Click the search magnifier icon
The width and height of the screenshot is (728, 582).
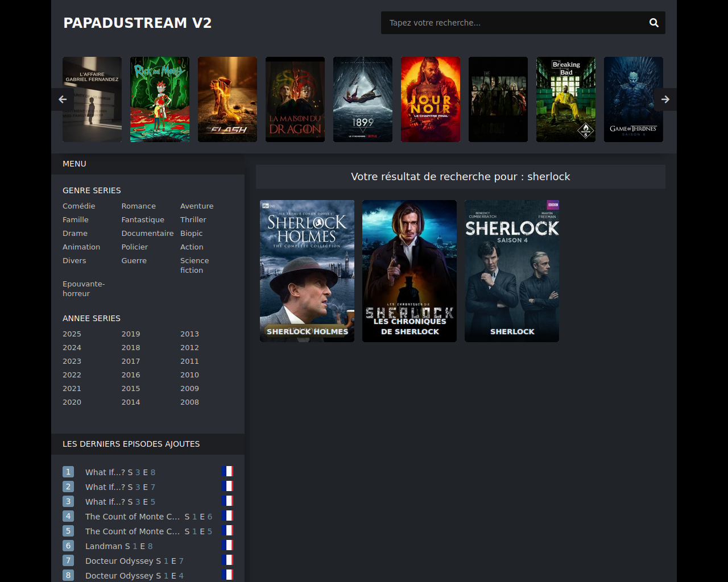pyautogui.click(x=653, y=23)
